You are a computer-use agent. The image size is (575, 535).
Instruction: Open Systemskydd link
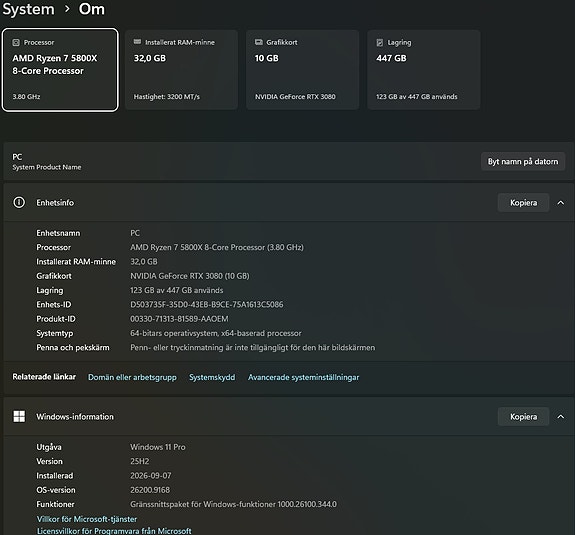click(x=212, y=377)
